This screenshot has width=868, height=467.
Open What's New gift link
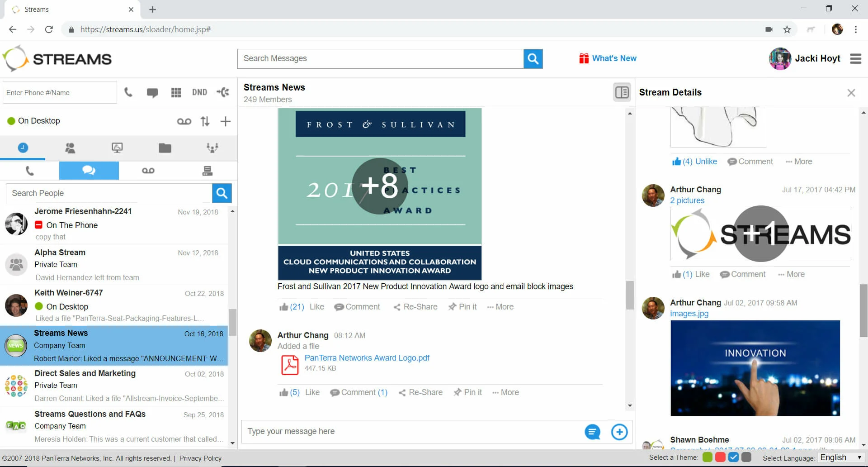point(608,58)
